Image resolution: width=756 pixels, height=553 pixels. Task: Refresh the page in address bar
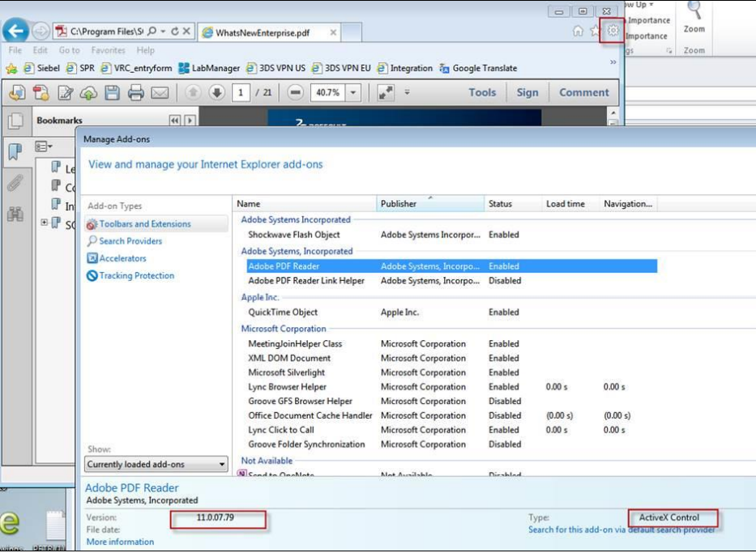(x=174, y=32)
